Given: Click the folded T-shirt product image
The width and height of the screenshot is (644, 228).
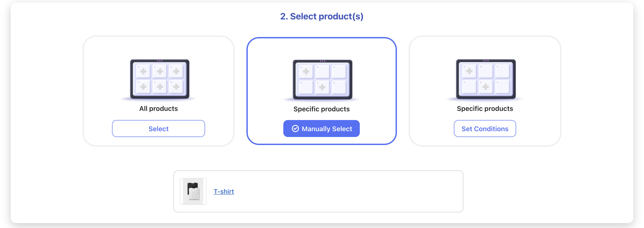Looking at the screenshot, I should 193,191.
